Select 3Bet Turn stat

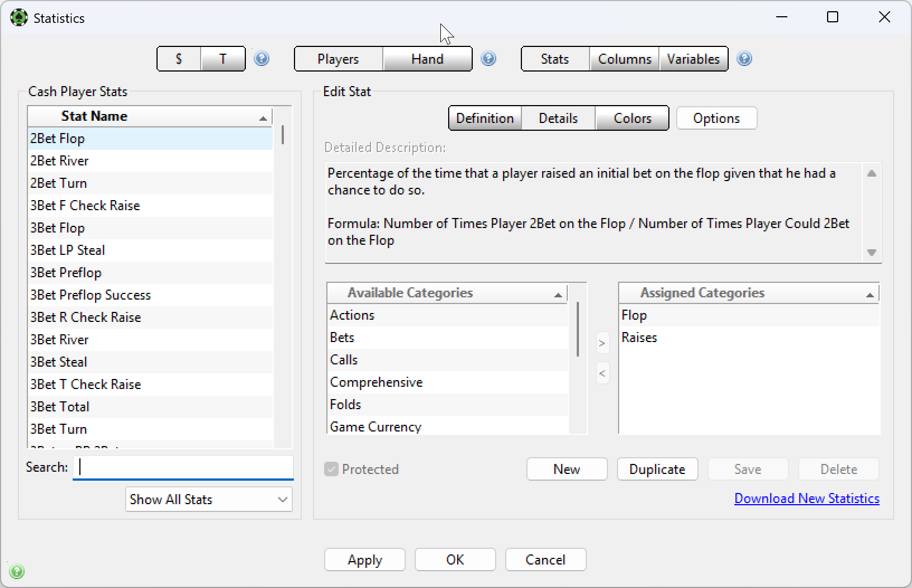pyautogui.click(x=150, y=429)
